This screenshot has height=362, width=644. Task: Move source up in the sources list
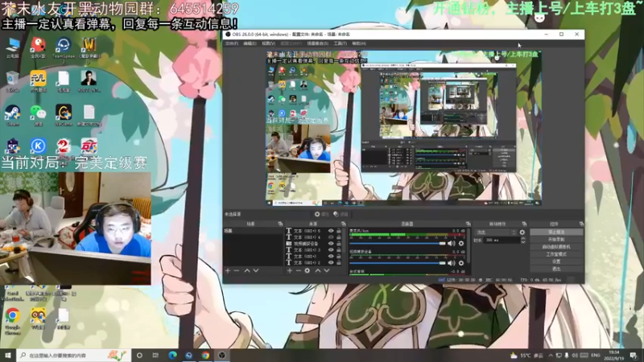(317, 271)
